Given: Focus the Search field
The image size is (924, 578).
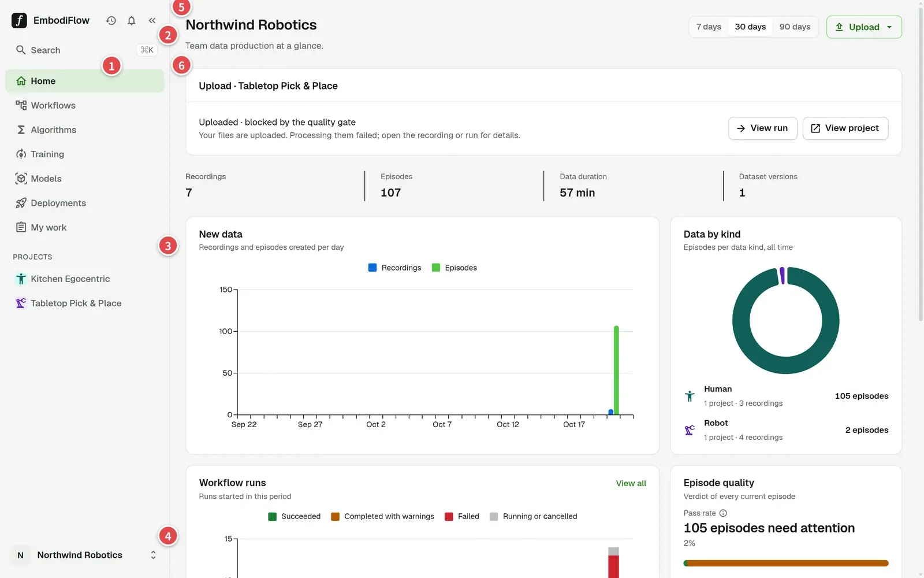Looking at the screenshot, I should [85, 50].
